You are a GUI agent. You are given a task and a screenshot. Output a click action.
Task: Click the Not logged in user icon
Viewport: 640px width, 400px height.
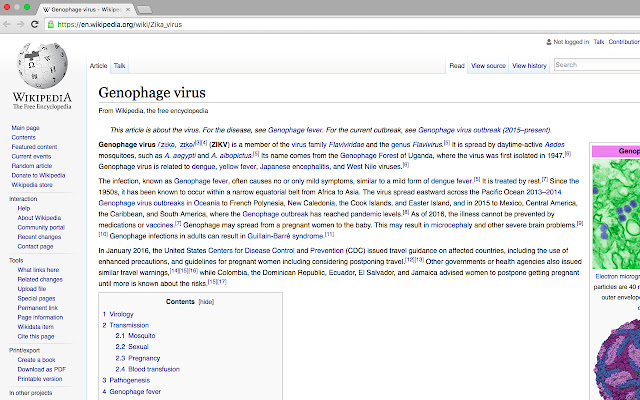click(x=549, y=42)
